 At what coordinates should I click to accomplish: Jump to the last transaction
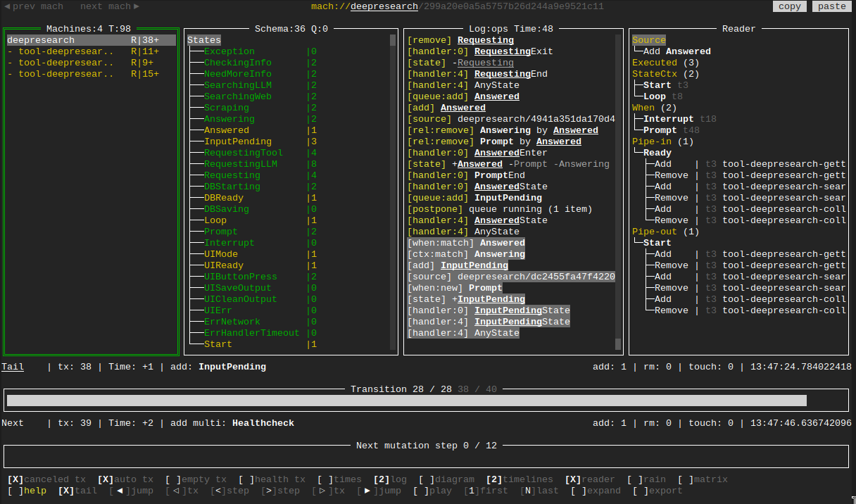(x=539, y=491)
